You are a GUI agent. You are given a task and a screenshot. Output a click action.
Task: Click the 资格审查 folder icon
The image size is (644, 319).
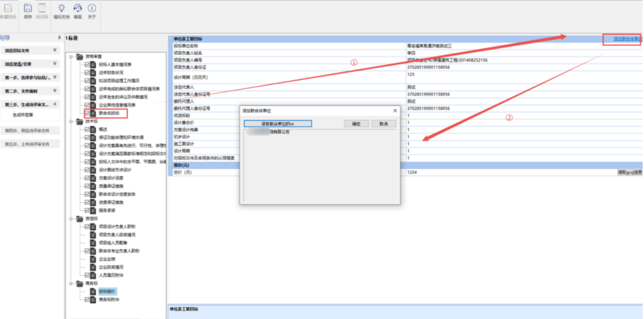coord(80,57)
